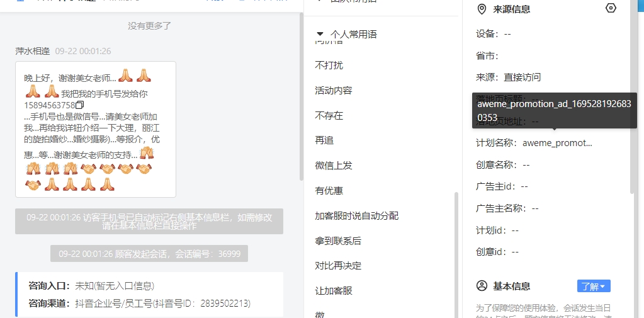644x318 pixels.
Task: Click the sender name 萍水相逢
Action: pyautogui.click(x=33, y=51)
